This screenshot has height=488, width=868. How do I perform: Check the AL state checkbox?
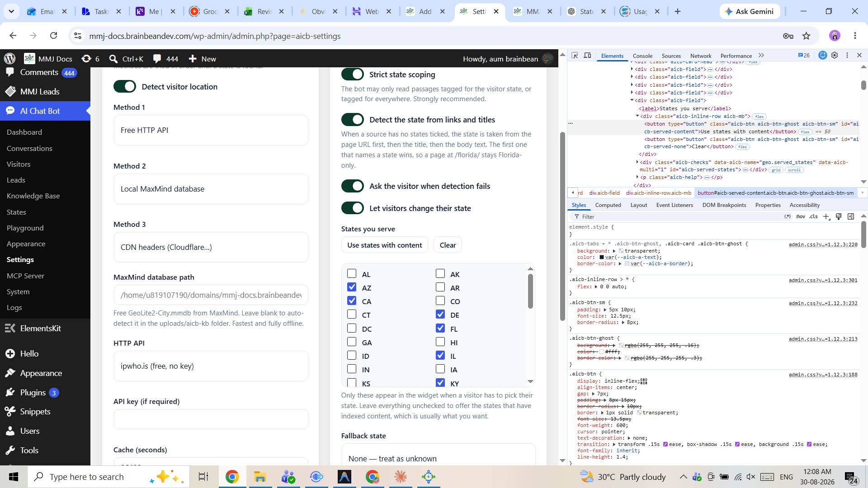[352, 273]
